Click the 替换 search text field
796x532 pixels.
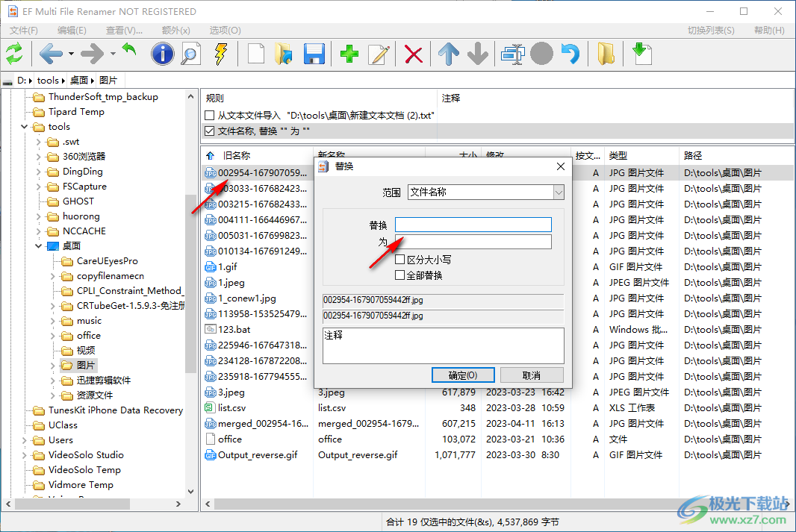pos(473,225)
